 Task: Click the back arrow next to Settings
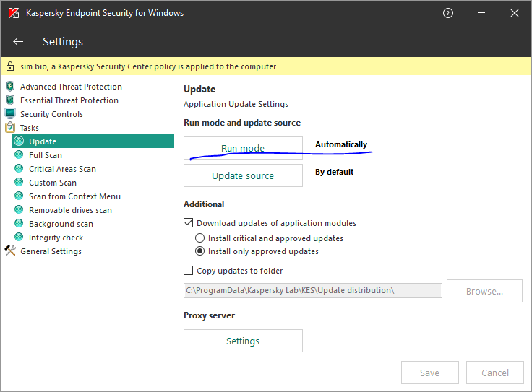pyautogui.click(x=18, y=42)
